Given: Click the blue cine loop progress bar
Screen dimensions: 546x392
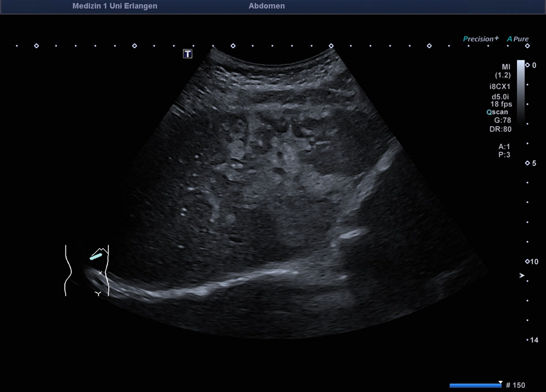Looking at the screenshot, I should click(x=475, y=386).
